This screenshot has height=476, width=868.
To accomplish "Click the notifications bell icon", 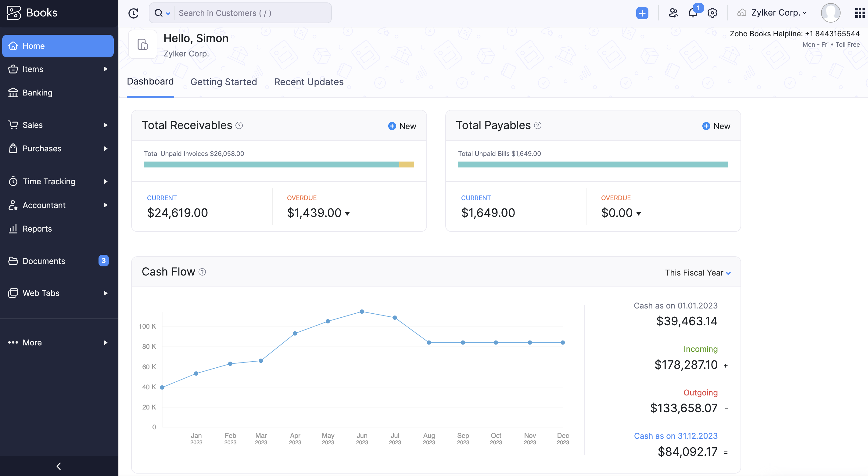I will coord(693,12).
